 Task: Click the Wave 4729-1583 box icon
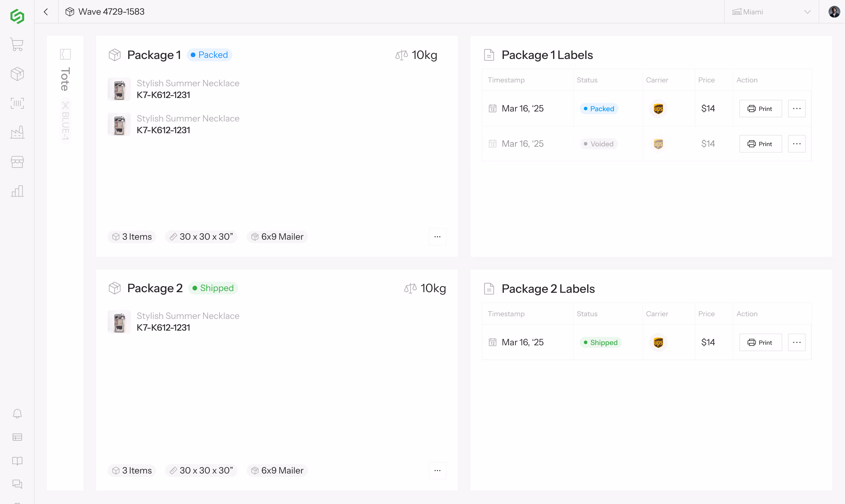70,12
